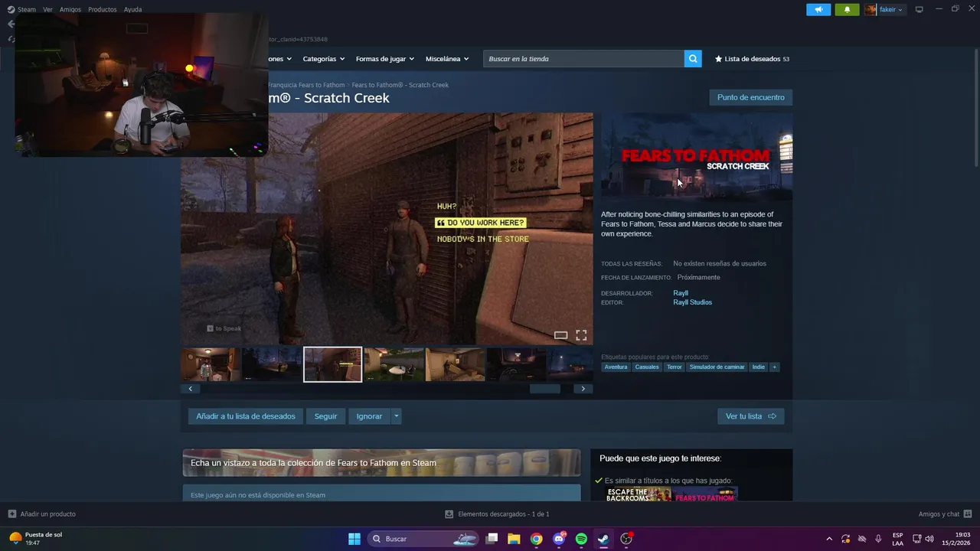
Task: Click the store search magnifier button
Action: 693,59
